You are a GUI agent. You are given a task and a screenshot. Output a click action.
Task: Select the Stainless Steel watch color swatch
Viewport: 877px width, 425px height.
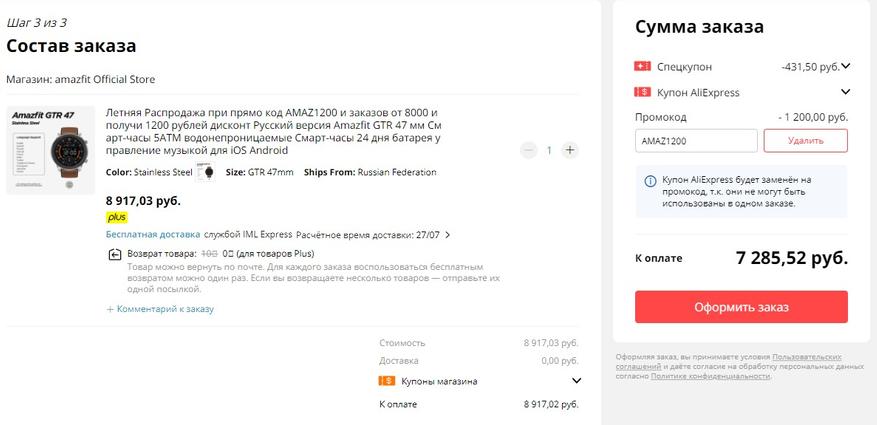207,172
